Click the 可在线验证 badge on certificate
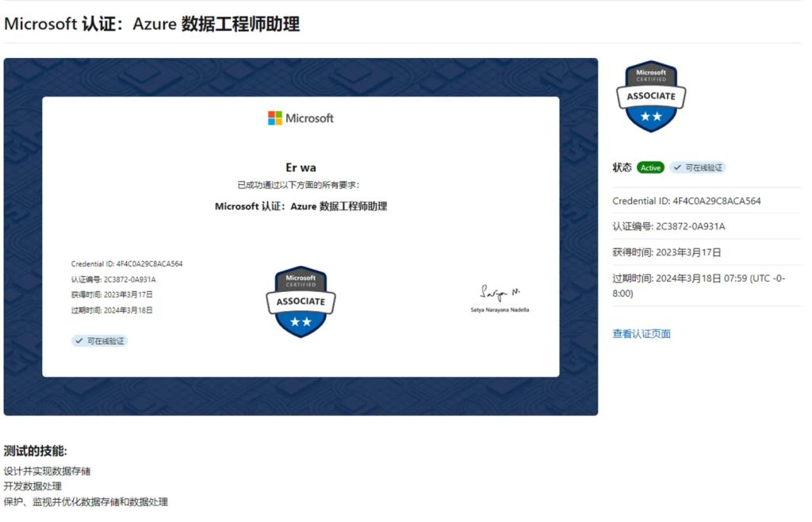The width and height of the screenshot is (812, 522). [x=99, y=341]
